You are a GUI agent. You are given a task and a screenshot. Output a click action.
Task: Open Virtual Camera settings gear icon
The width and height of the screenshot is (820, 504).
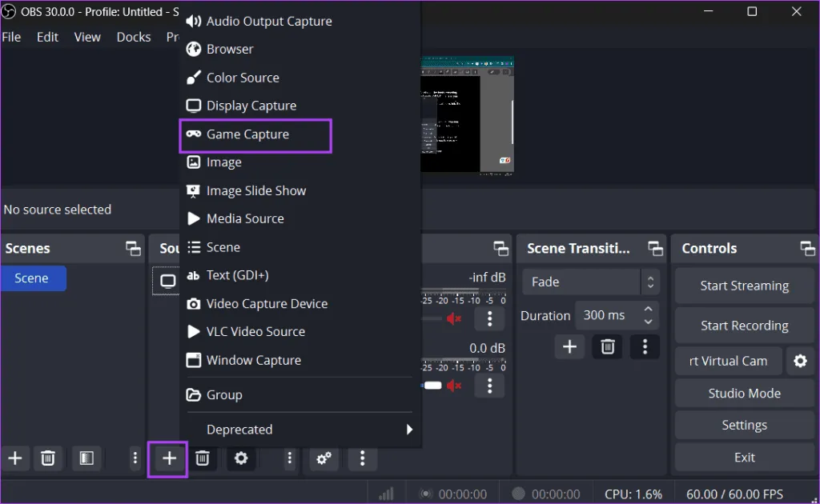point(799,361)
